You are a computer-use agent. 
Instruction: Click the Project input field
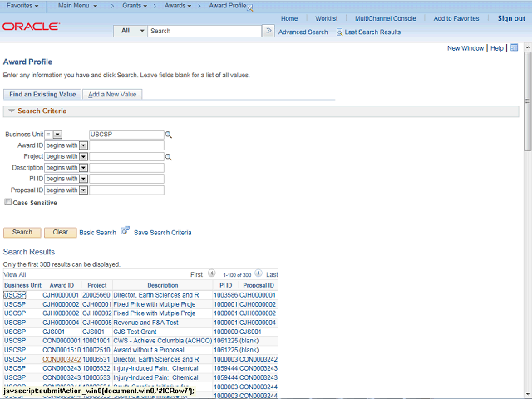pos(126,157)
